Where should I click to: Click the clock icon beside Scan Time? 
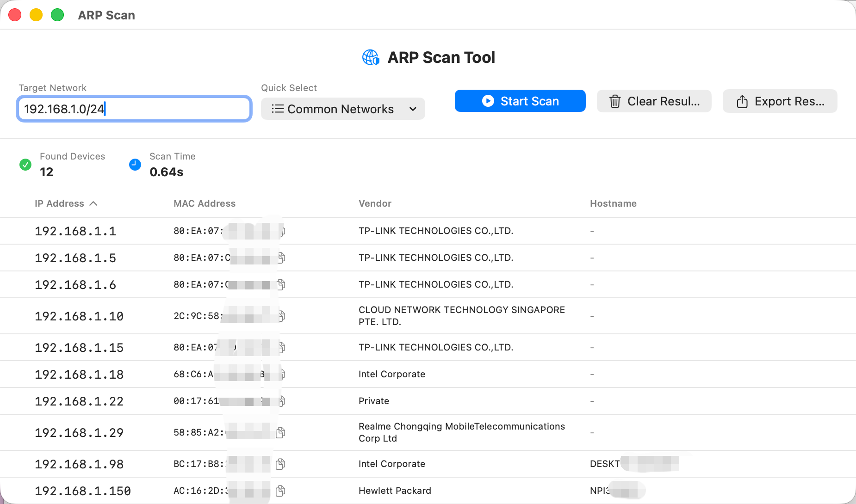pos(135,164)
